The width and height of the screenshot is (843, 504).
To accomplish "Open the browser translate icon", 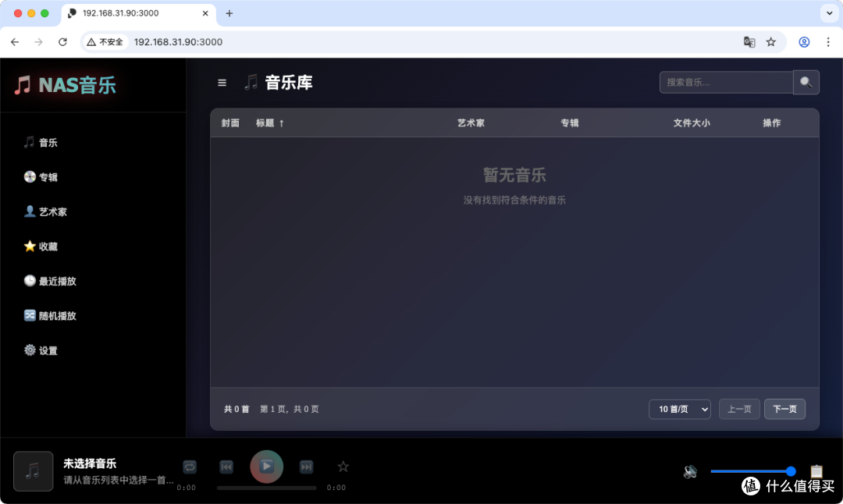I will tap(749, 42).
